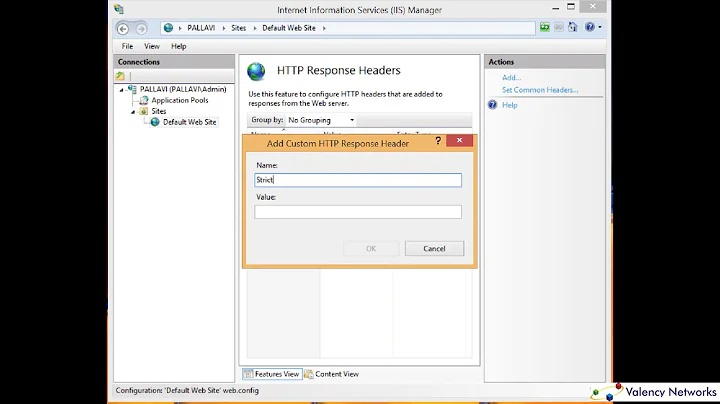
Task: Click the Add... action link
Action: coord(512,78)
